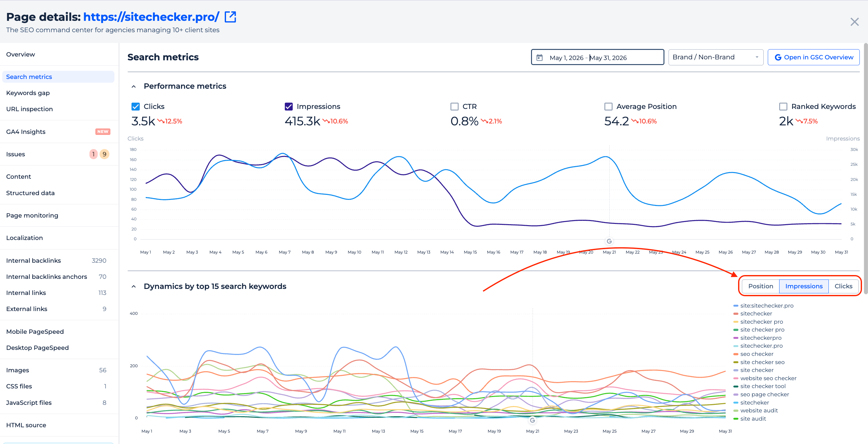This screenshot has width=868, height=444.
Task: Open URL inspection in sidebar
Action: pos(29,109)
